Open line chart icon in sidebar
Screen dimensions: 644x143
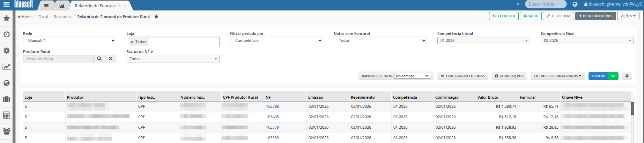click(6, 67)
